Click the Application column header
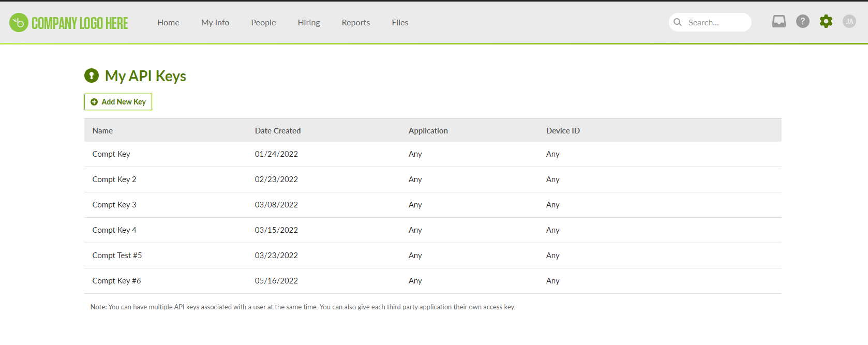 [x=428, y=131]
